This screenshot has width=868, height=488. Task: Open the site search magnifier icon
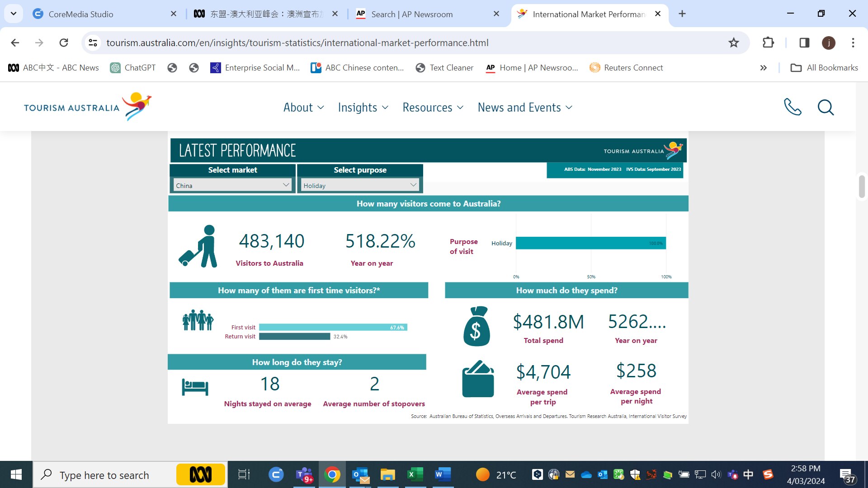pyautogui.click(x=826, y=107)
